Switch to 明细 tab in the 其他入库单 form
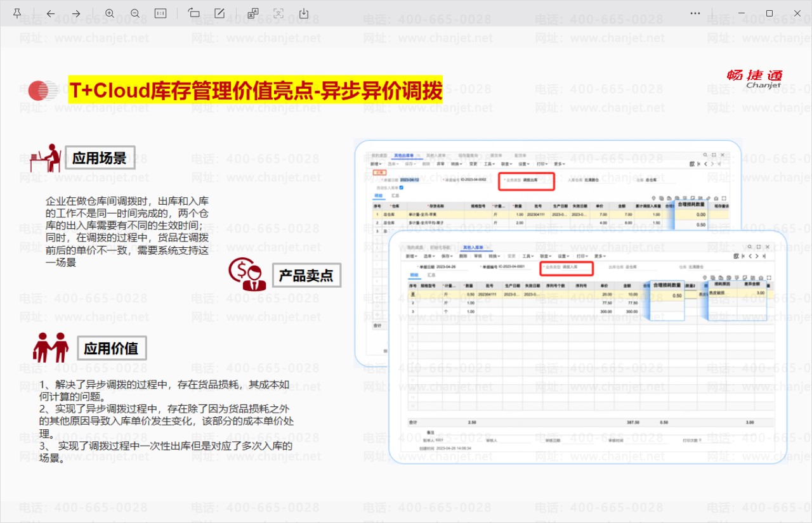Image resolution: width=812 pixels, height=523 pixels. click(x=414, y=276)
